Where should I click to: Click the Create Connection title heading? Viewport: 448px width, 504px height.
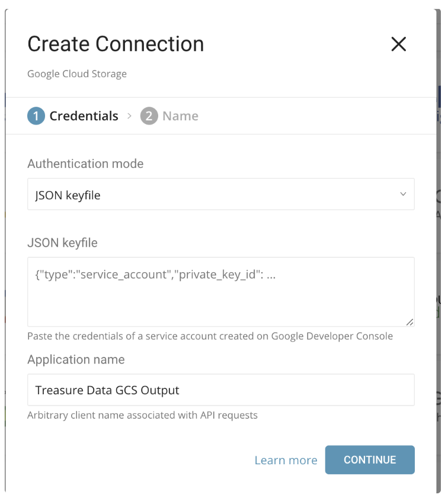[116, 44]
